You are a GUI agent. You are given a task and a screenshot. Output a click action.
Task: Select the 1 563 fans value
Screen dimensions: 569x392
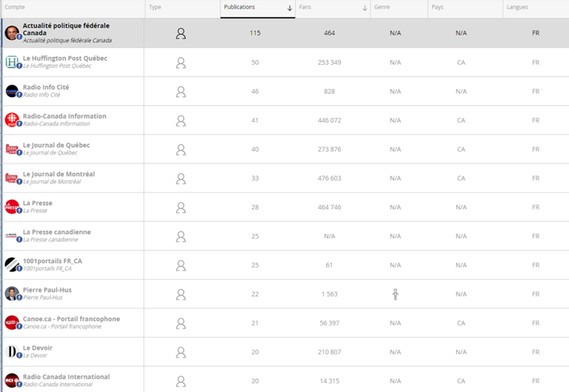coord(330,294)
